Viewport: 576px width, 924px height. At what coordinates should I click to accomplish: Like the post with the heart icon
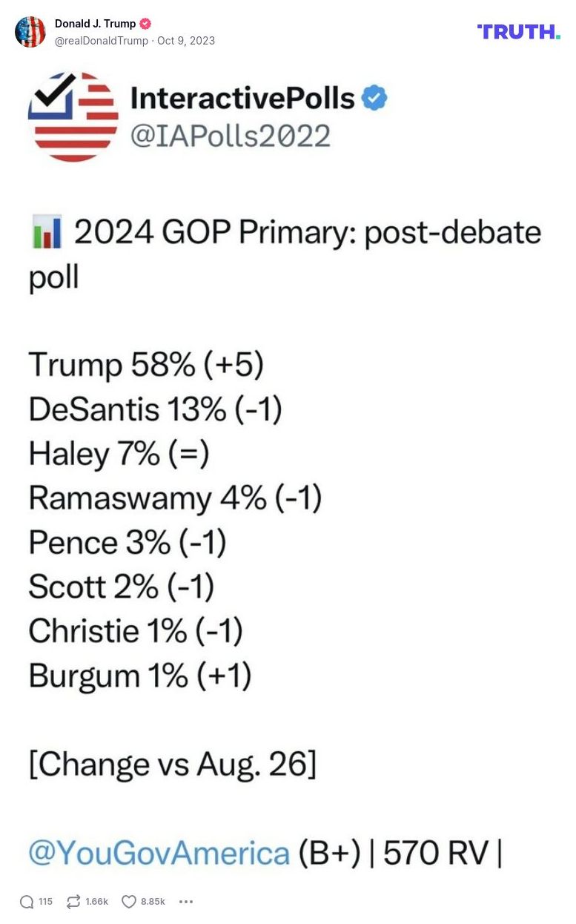tap(129, 902)
